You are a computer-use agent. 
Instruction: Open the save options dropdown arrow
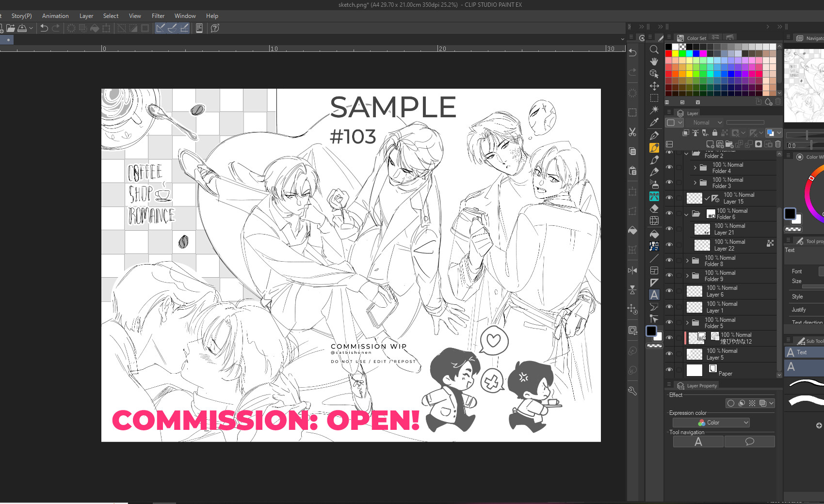[31, 28]
